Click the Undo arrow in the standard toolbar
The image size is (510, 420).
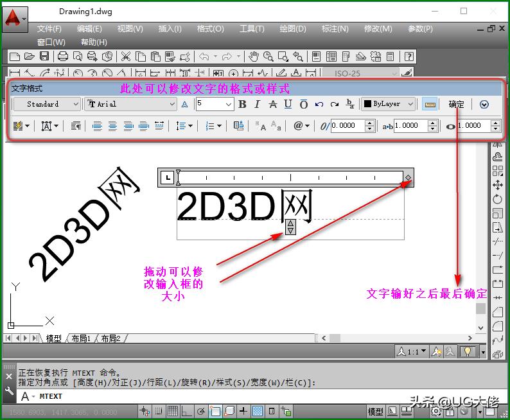click(204, 57)
